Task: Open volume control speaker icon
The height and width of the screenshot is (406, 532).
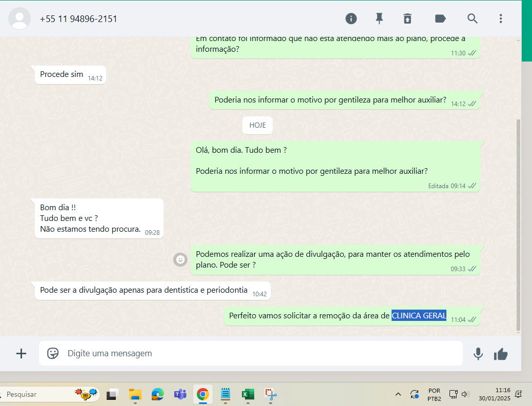Action: point(465,394)
